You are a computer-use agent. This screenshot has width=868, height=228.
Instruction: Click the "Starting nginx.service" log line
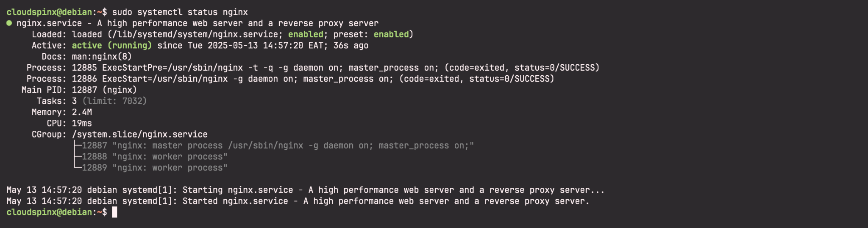coord(305,190)
